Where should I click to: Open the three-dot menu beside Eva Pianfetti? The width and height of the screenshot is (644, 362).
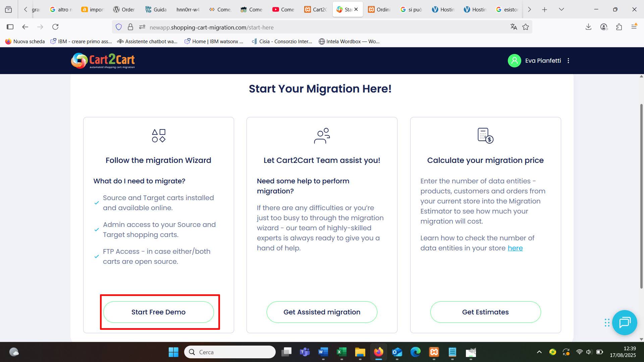tap(568, 61)
